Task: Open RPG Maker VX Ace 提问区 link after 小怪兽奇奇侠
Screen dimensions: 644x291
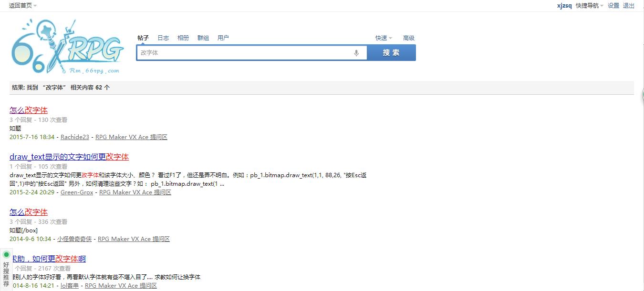Action: [134, 239]
